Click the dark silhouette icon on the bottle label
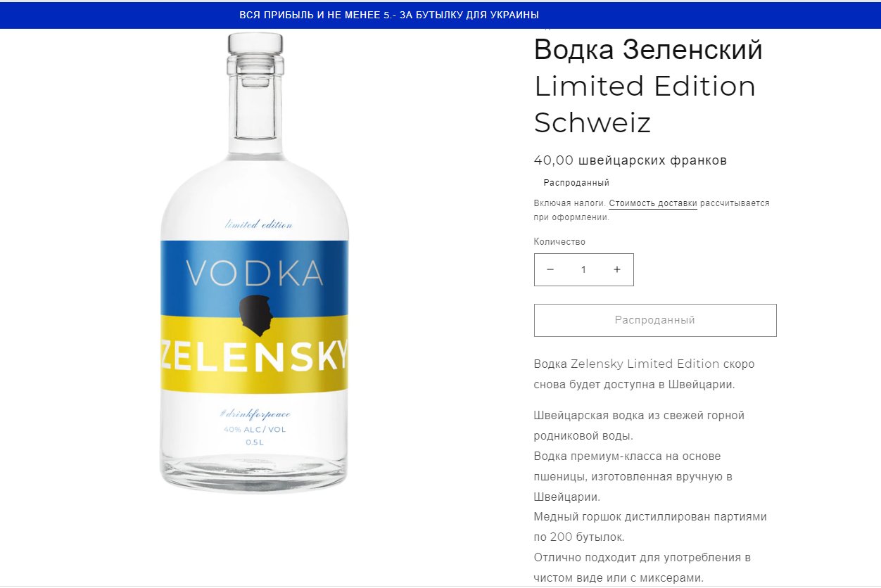This screenshot has width=881, height=588. click(x=255, y=313)
